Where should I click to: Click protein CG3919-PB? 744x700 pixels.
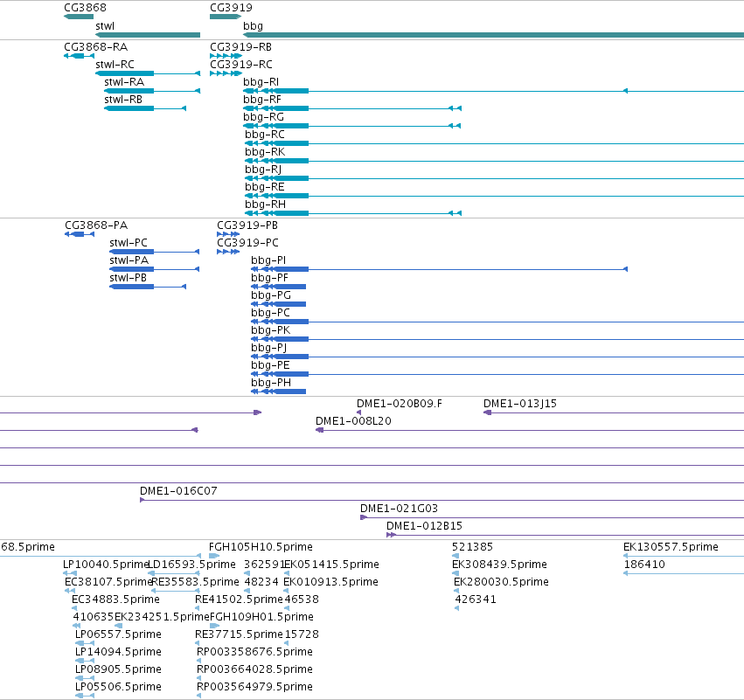point(247,225)
